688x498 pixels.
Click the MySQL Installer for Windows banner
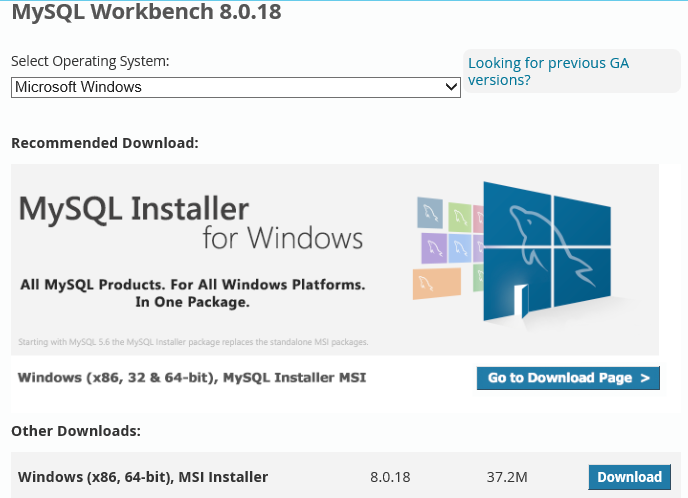pos(335,259)
